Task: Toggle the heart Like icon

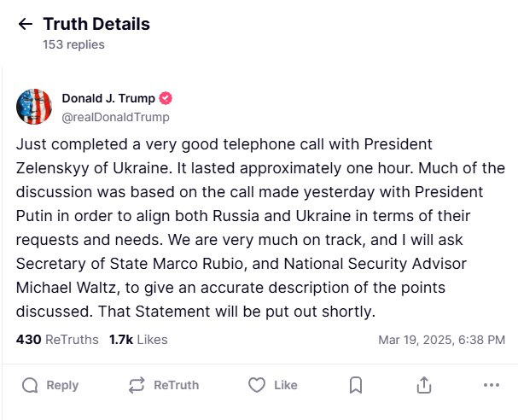Action: tap(256, 385)
